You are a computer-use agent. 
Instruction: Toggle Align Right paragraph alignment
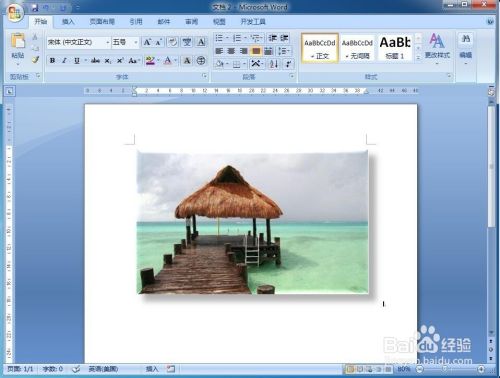244,51
